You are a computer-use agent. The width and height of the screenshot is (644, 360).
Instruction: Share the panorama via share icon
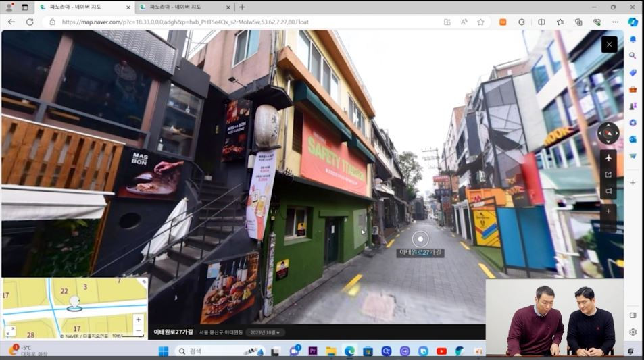608,174
